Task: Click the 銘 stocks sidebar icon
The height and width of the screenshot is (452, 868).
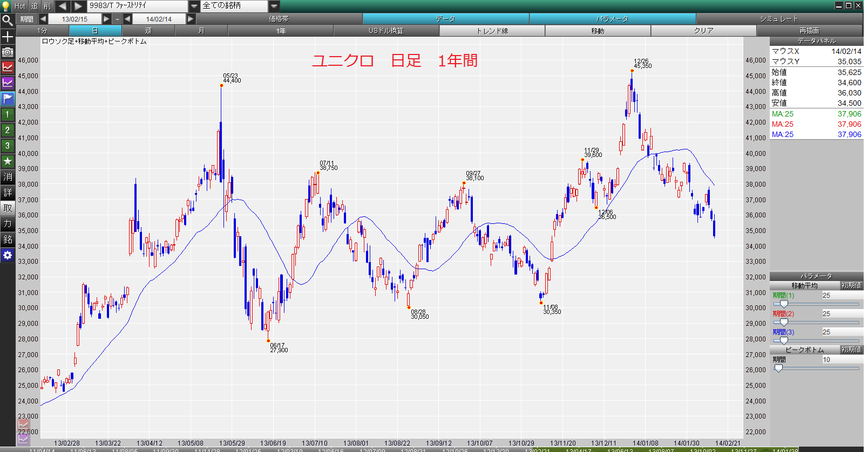Action: point(8,239)
